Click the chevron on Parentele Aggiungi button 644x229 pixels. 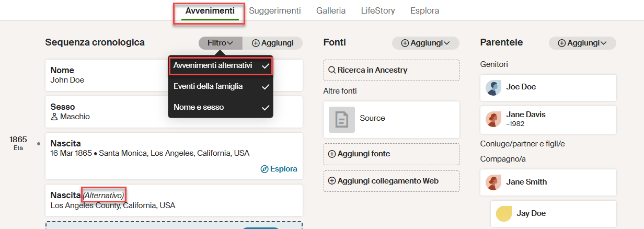click(604, 43)
